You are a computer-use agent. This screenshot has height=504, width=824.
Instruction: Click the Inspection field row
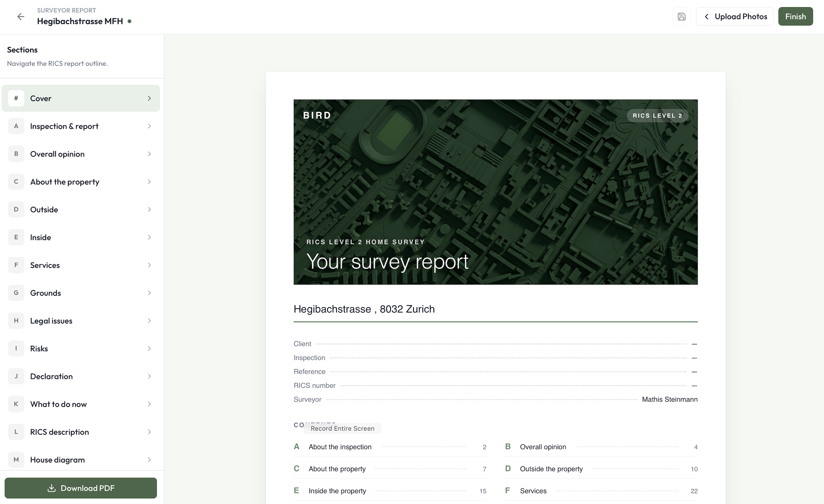(x=495, y=357)
